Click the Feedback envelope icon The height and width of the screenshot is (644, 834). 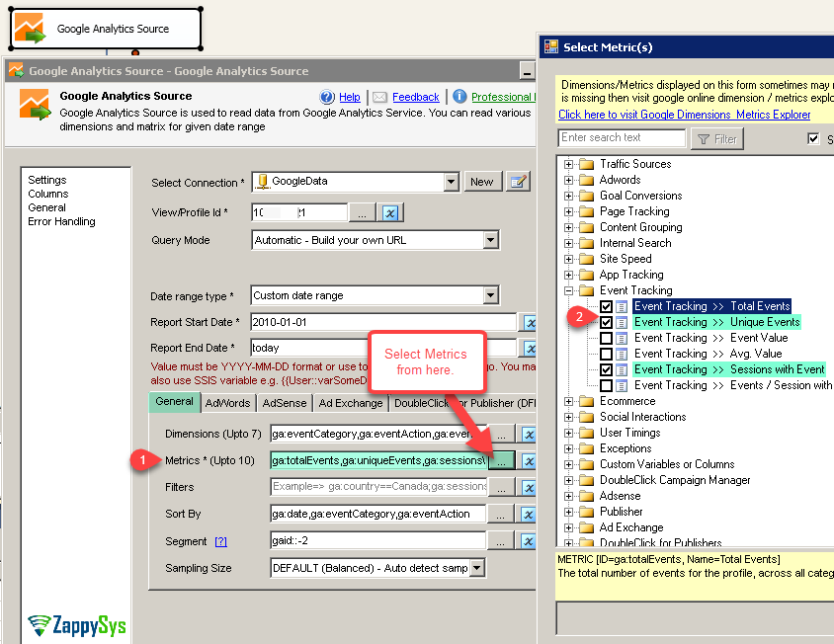point(379,97)
